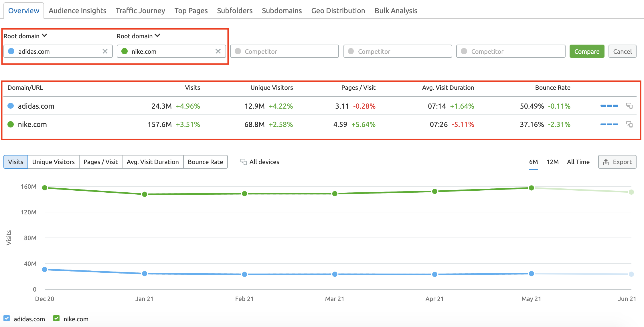Click adidas.com May 21 data point
Viewport: 644px width, 327px height.
point(532,274)
